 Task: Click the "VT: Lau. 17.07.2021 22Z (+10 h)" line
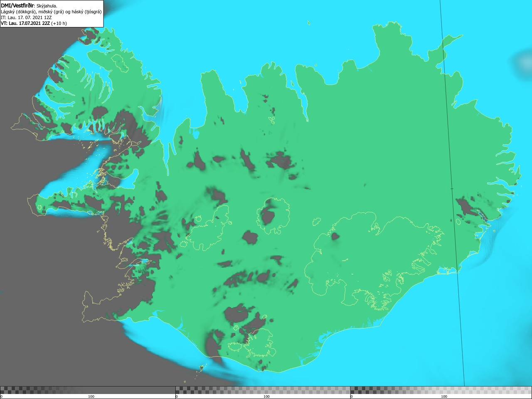34,23
